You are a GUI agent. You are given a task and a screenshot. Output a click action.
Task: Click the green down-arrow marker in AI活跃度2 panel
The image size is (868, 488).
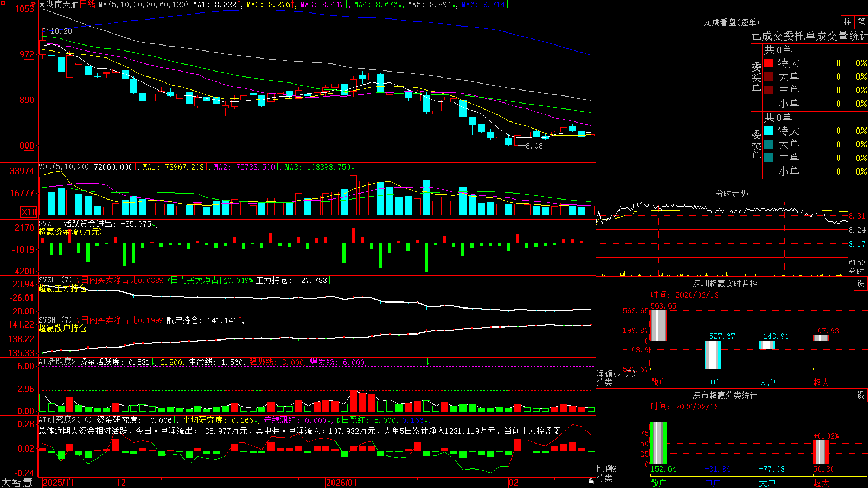pos(428,362)
